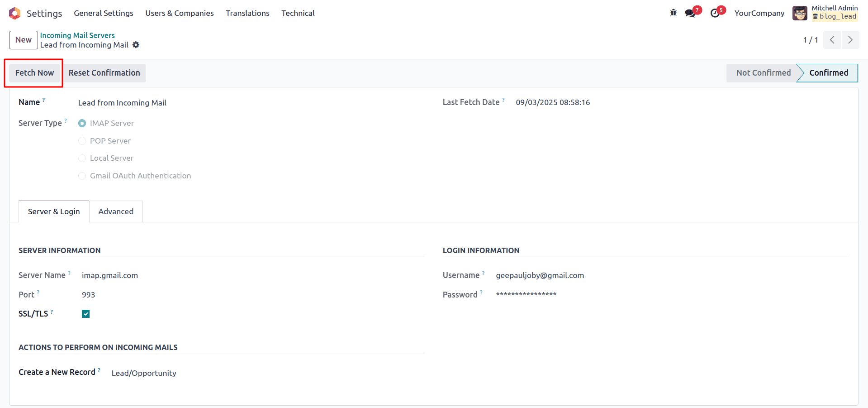Set status to Not Confirmed in the status bar

pos(763,72)
